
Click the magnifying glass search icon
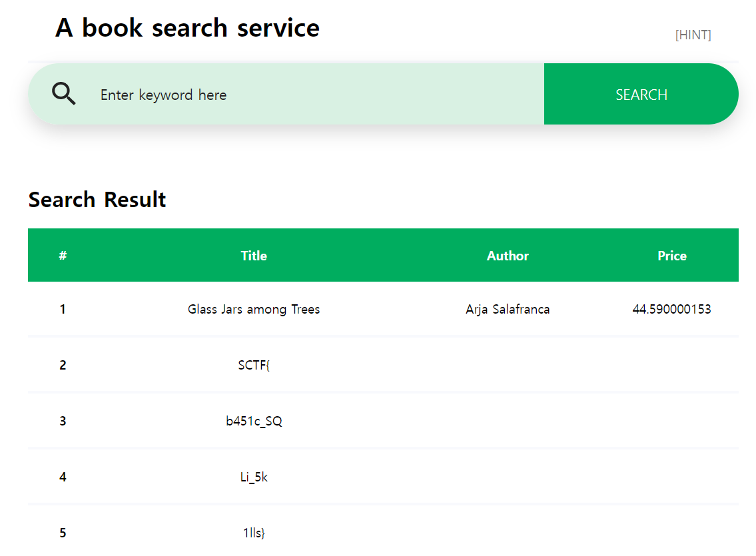(64, 93)
